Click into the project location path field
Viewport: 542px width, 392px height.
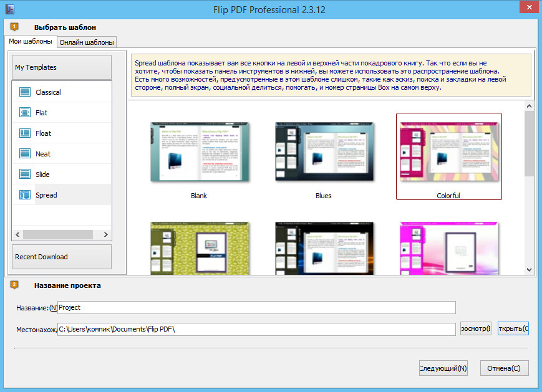256,329
